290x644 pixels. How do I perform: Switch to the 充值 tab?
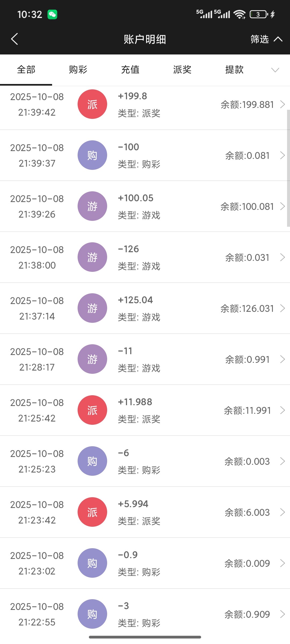click(130, 70)
